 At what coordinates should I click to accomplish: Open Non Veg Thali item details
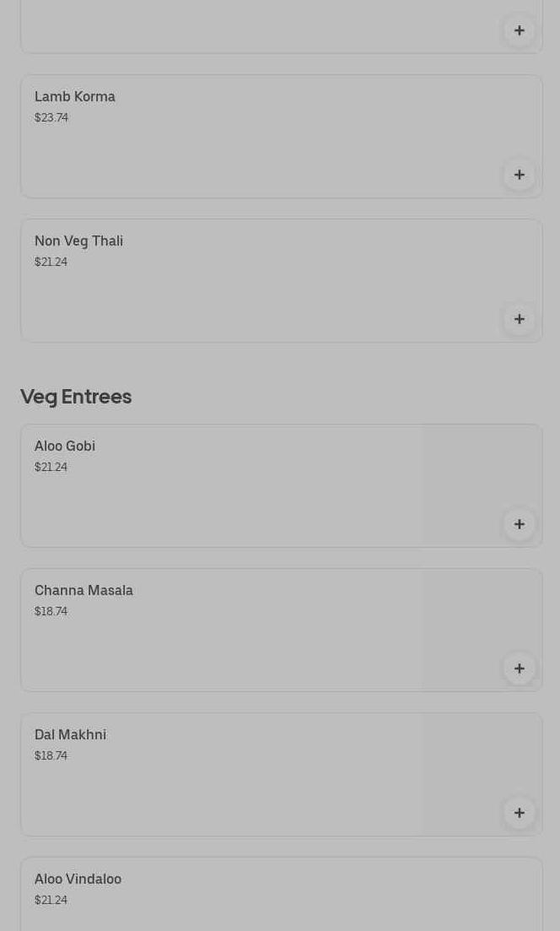pos(78,241)
